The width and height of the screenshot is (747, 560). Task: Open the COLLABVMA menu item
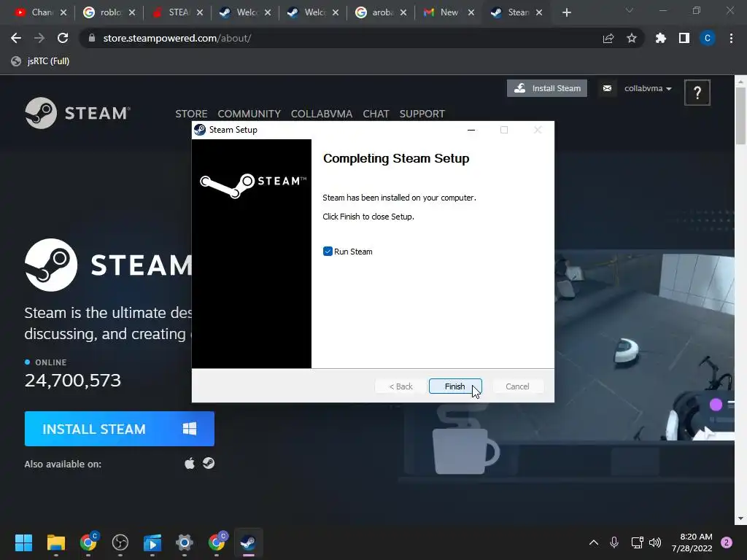pyautogui.click(x=322, y=114)
